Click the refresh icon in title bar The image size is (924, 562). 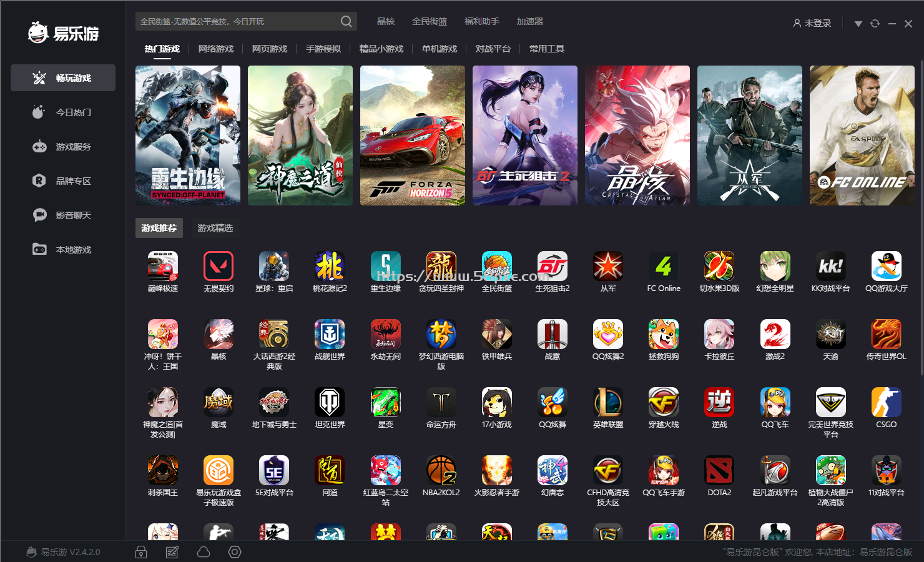click(875, 23)
